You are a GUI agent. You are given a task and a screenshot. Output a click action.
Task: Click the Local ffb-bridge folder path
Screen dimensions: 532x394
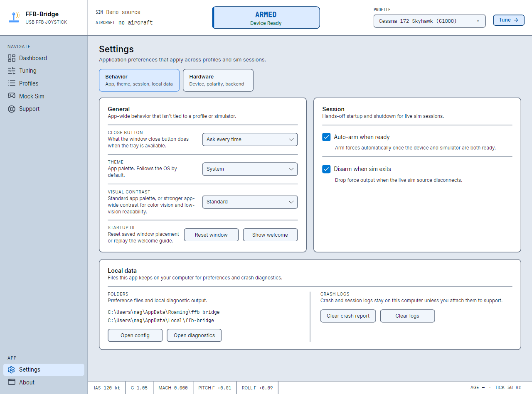tap(161, 321)
